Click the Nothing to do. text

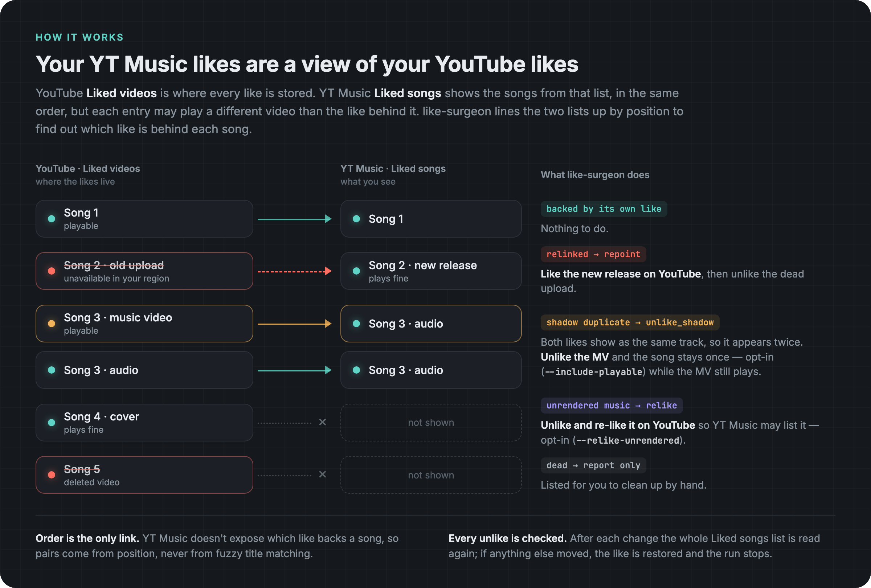574,229
